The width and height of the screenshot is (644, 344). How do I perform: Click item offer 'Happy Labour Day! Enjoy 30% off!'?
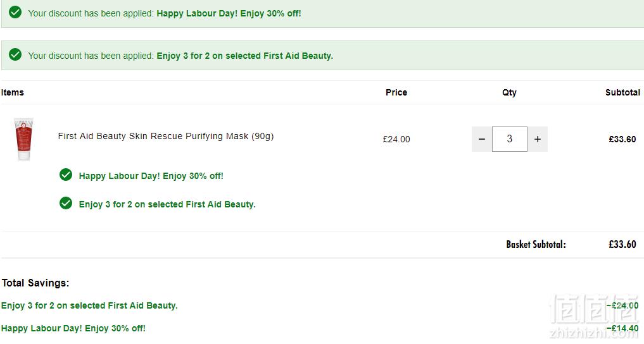coord(151,176)
